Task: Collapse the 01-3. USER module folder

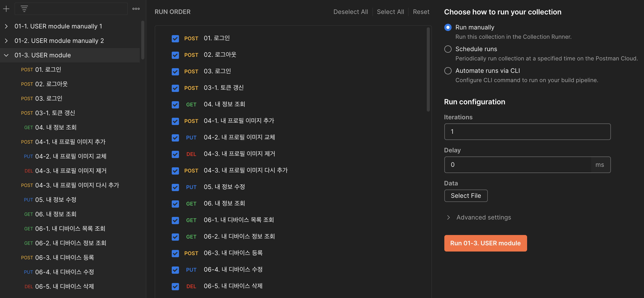Action: [6, 55]
